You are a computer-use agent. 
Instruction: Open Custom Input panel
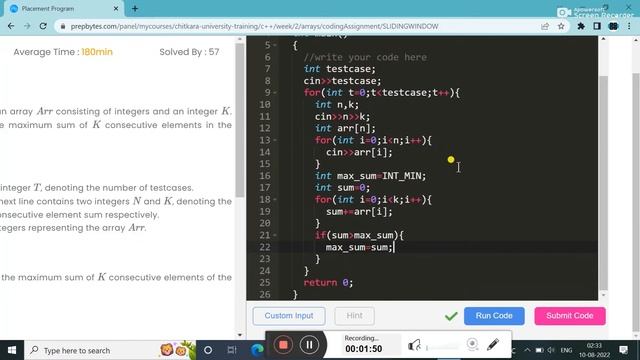pyautogui.click(x=289, y=316)
